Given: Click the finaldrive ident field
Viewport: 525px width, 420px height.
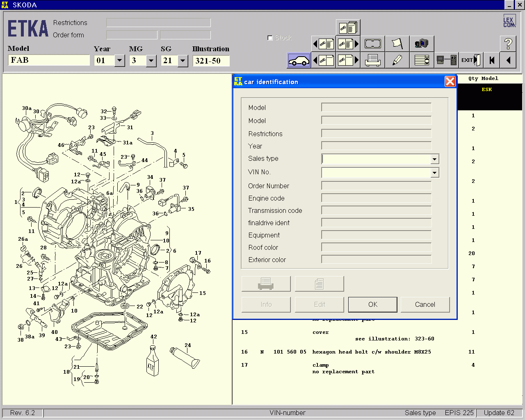Looking at the screenshot, I should 377,223.
